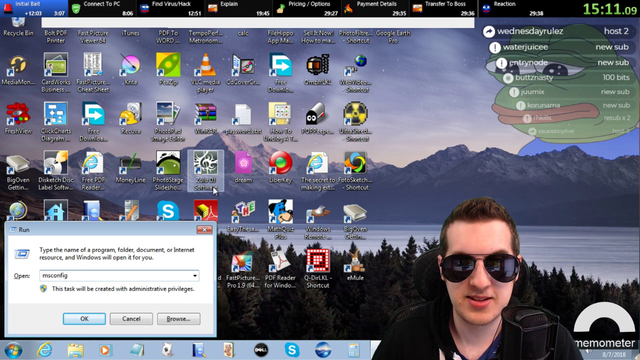Open the MediaMonkey desktop shortcut
Viewport: 640px width, 360px height.
(x=18, y=70)
